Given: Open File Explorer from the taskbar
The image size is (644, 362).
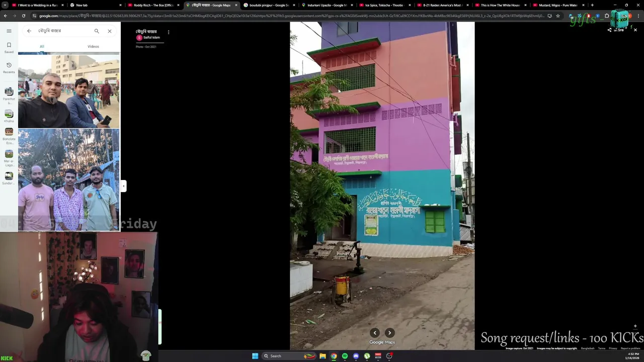Looking at the screenshot, I should (x=323, y=356).
